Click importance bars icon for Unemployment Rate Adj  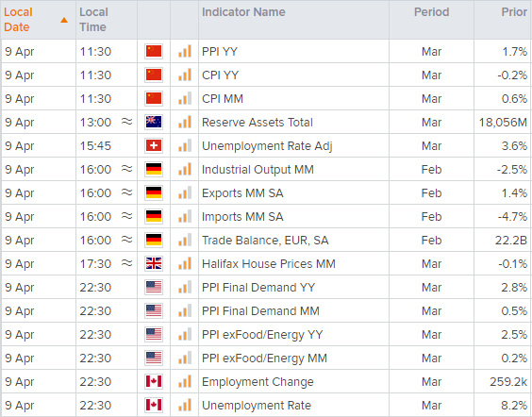(x=185, y=145)
